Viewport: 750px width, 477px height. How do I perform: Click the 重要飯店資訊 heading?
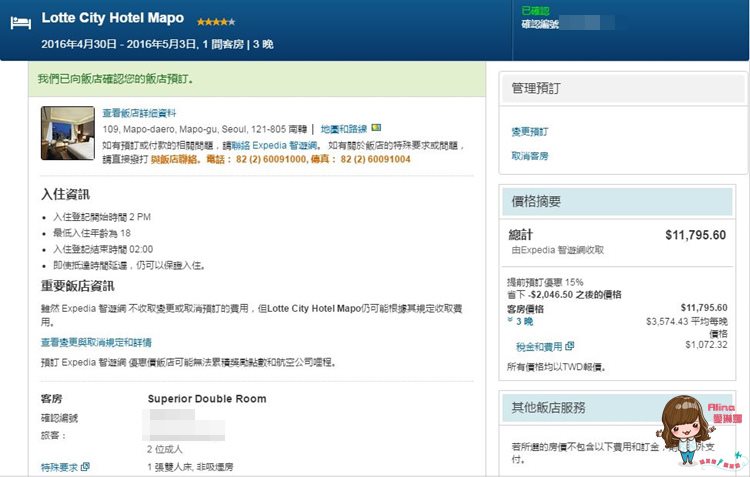tap(77, 286)
